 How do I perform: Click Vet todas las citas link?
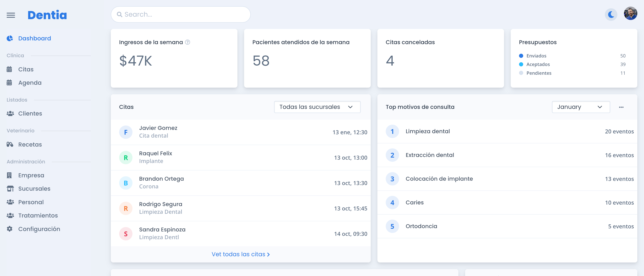pos(241,254)
